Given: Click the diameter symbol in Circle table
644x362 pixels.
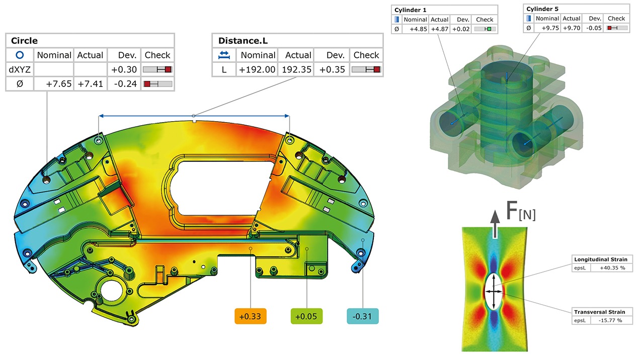Looking at the screenshot, I should pyautogui.click(x=20, y=84).
